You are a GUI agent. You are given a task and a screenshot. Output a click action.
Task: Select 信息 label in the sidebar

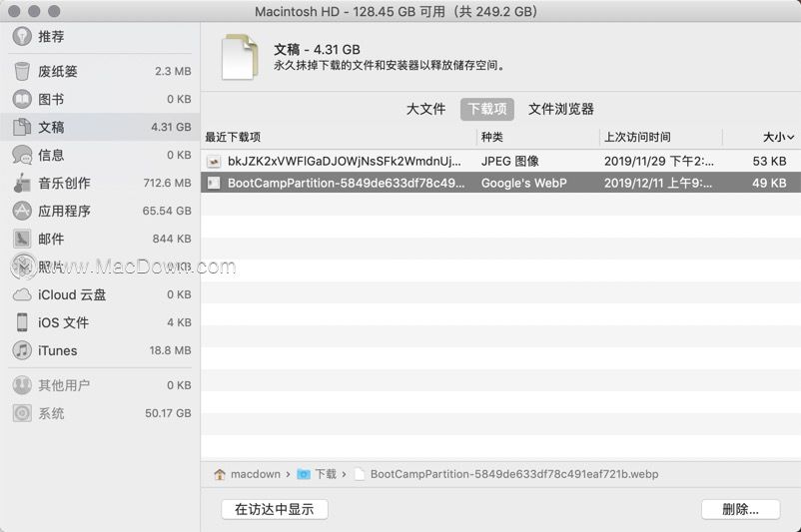click(x=51, y=155)
